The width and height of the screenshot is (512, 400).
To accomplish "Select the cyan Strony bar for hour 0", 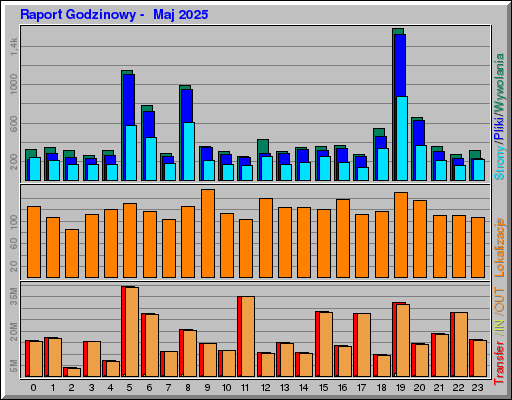I will tap(35, 169).
